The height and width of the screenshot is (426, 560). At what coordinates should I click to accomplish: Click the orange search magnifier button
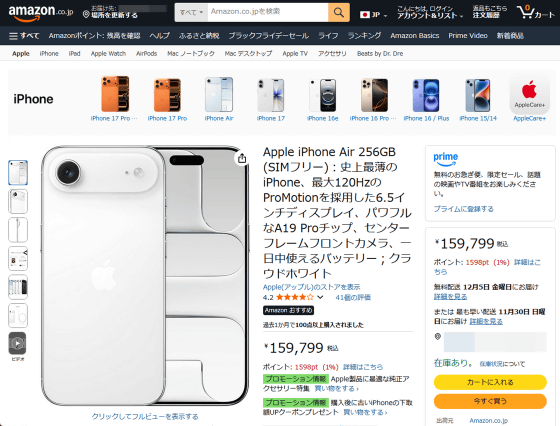(339, 12)
